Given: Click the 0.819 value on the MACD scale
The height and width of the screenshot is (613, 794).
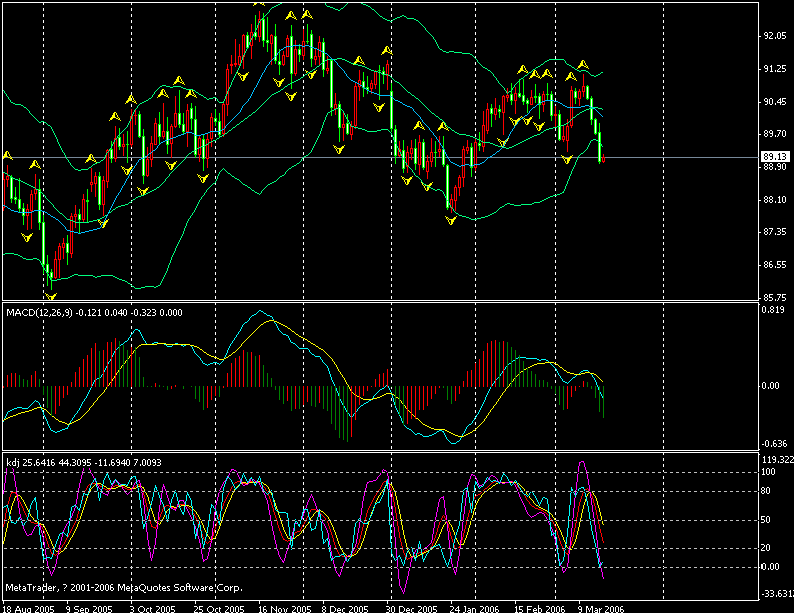Looking at the screenshot, I should pyautogui.click(x=773, y=310).
